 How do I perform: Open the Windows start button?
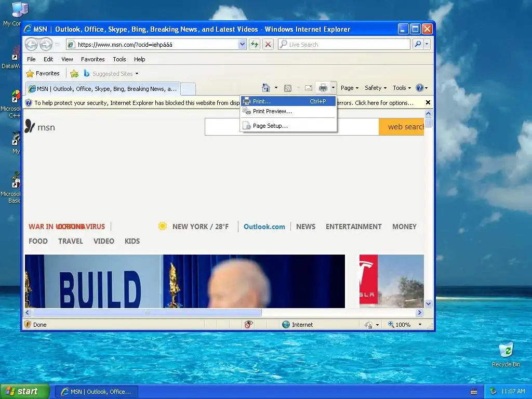click(25, 392)
